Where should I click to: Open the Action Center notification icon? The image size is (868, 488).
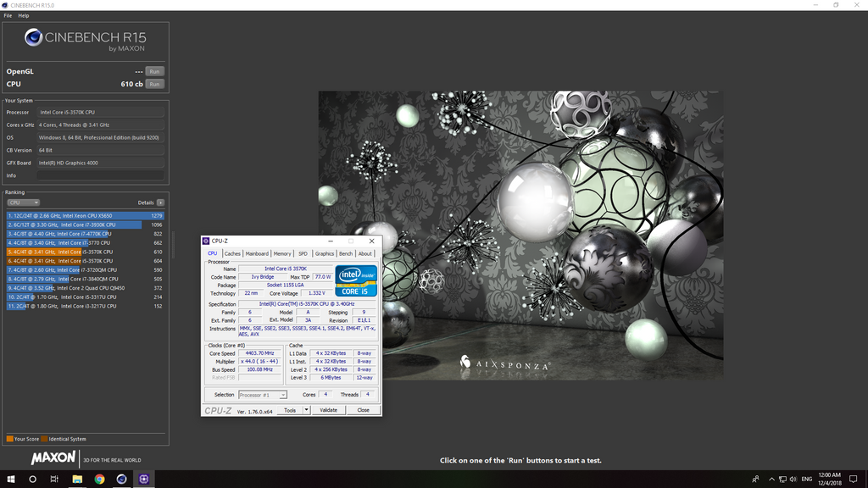tap(854, 480)
